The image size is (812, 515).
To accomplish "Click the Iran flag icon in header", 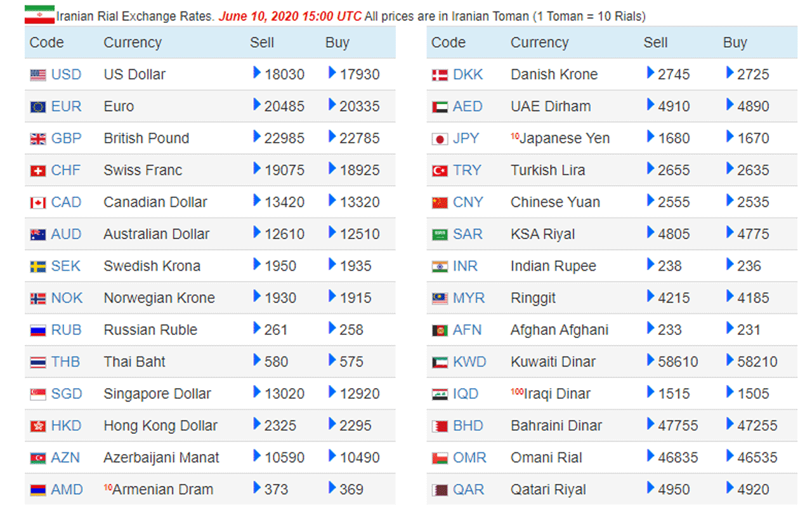I will coord(39,15).
